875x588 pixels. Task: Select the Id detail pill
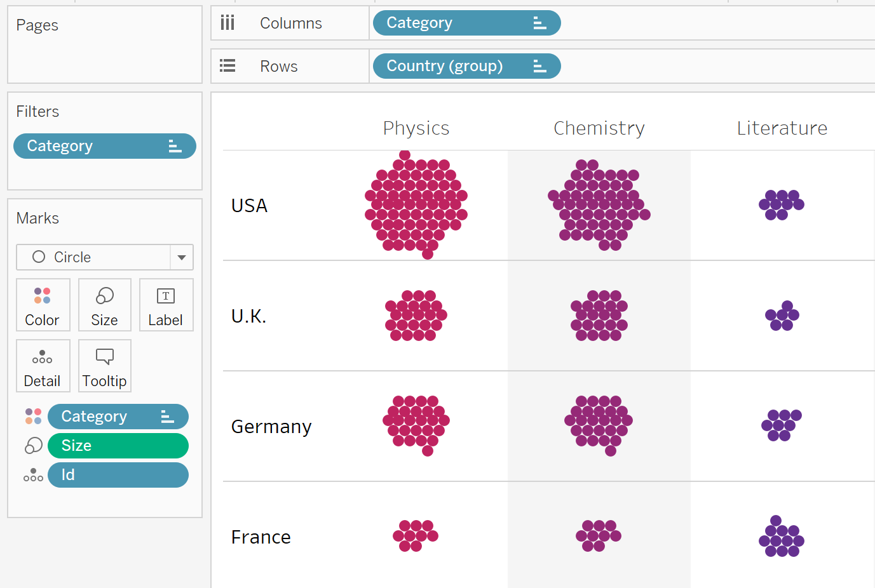tap(118, 475)
